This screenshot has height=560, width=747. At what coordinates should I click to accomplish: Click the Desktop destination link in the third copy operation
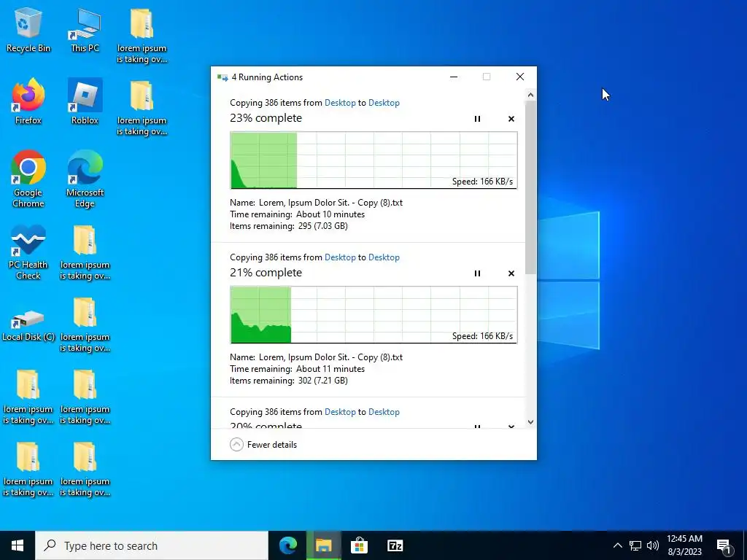(384, 412)
